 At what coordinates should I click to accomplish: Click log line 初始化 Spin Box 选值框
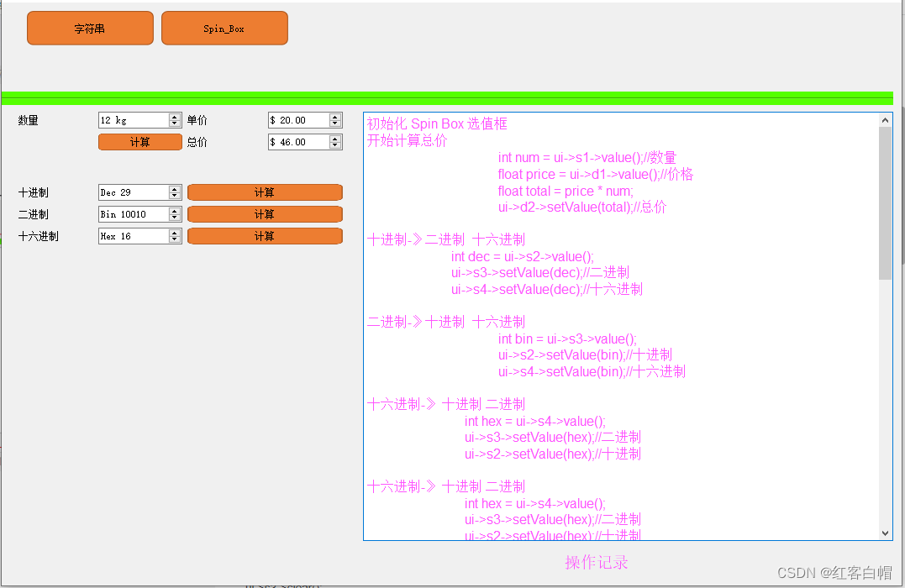(437, 123)
